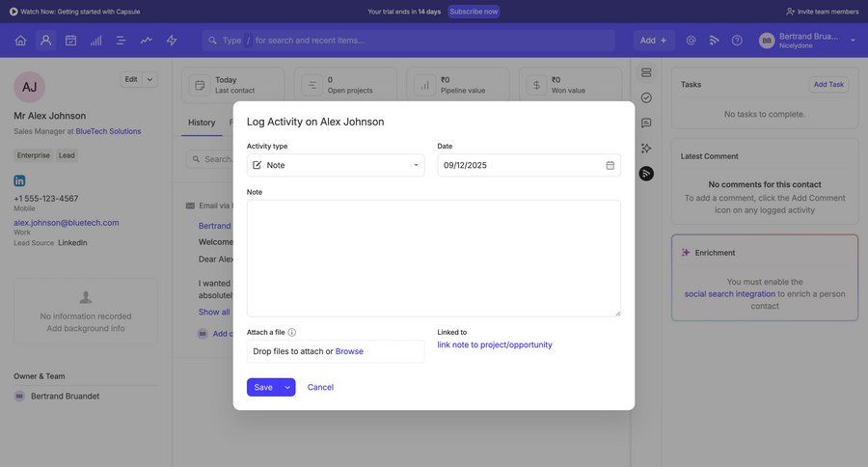Click link note to project/opportunity
The height and width of the screenshot is (467, 868).
[495, 344]
